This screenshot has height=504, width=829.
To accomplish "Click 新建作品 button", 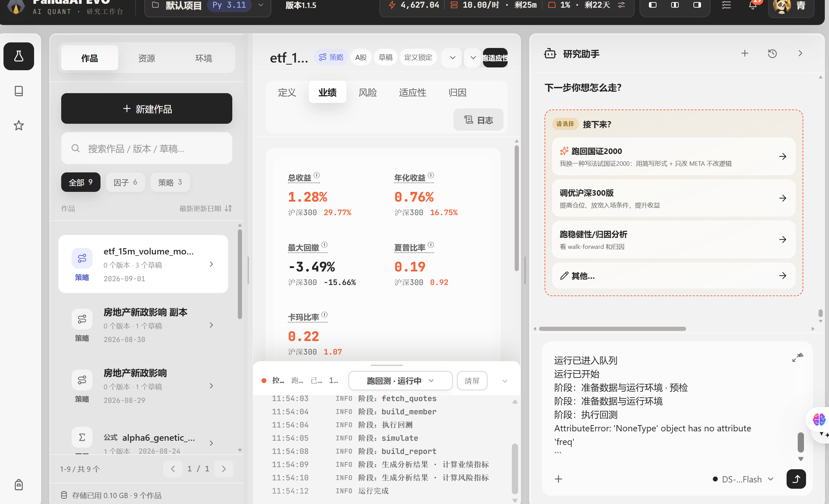I will tap(146, 108).
